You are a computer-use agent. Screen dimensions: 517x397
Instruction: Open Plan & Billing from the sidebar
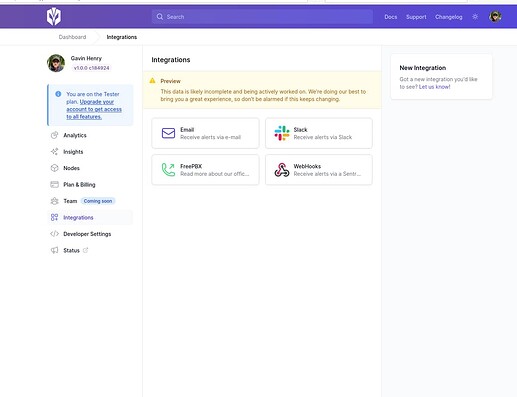[79, 185]
